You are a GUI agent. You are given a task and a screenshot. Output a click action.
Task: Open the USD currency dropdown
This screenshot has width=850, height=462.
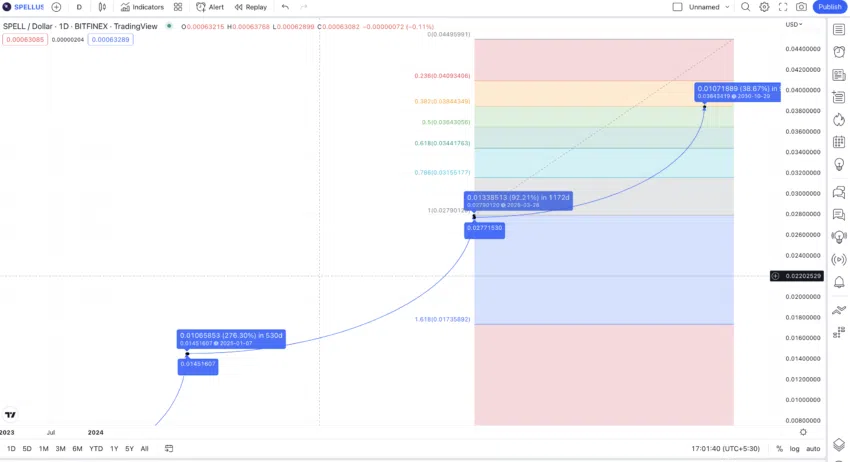pos(794,24)
